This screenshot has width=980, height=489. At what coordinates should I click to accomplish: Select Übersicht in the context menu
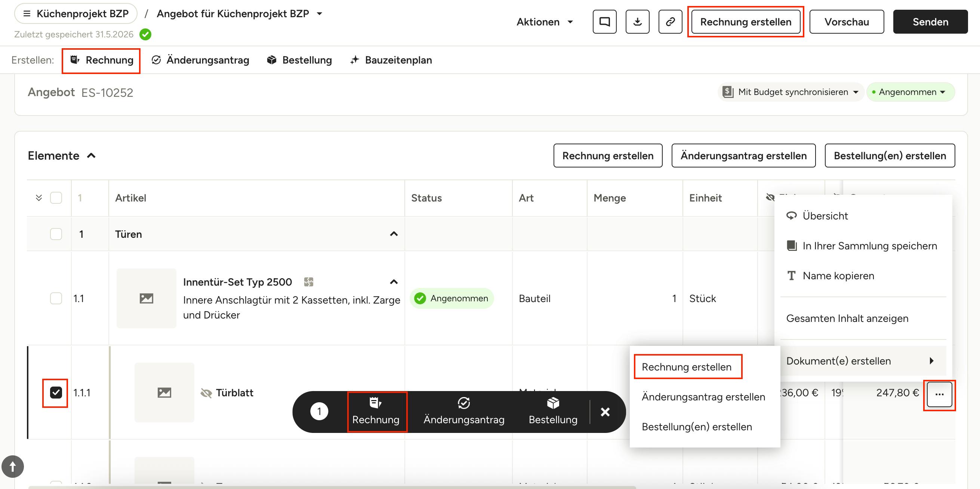point(863,216)
